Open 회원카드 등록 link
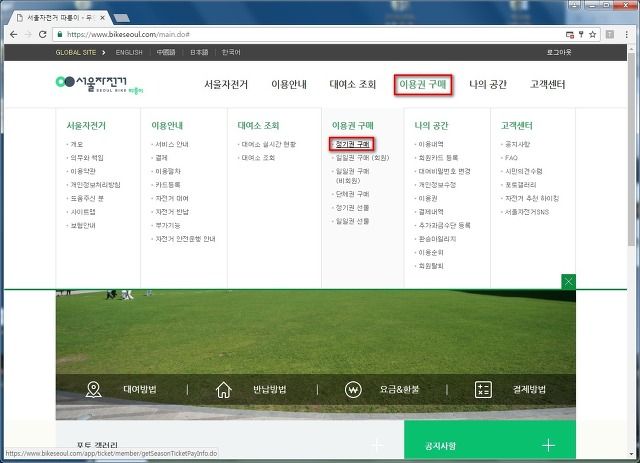 pyautogui.click(x=438, y=158)
